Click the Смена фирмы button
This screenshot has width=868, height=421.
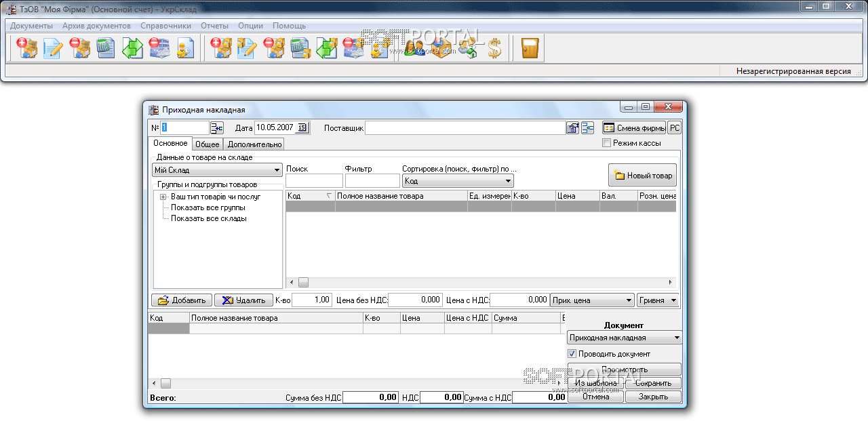633,127
